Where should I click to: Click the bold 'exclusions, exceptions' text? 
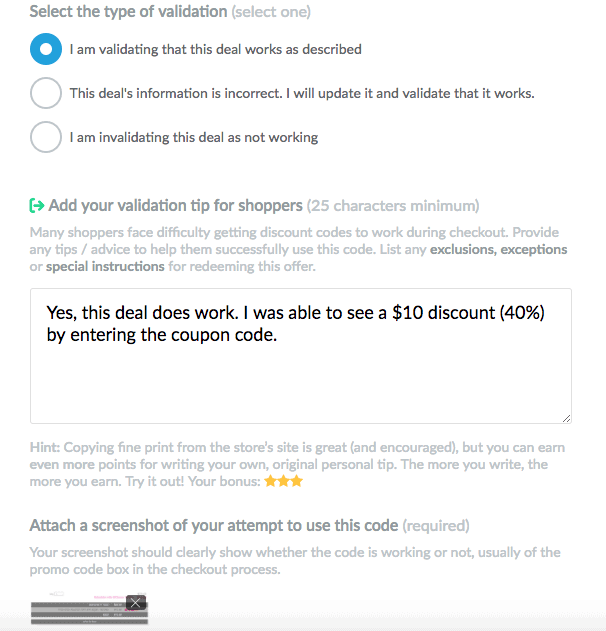(498, 249)
